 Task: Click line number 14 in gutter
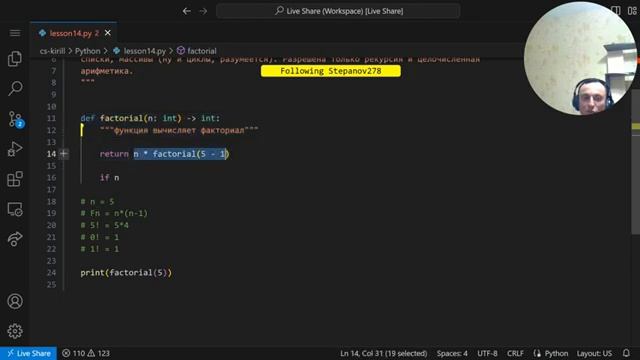point(51,154)
